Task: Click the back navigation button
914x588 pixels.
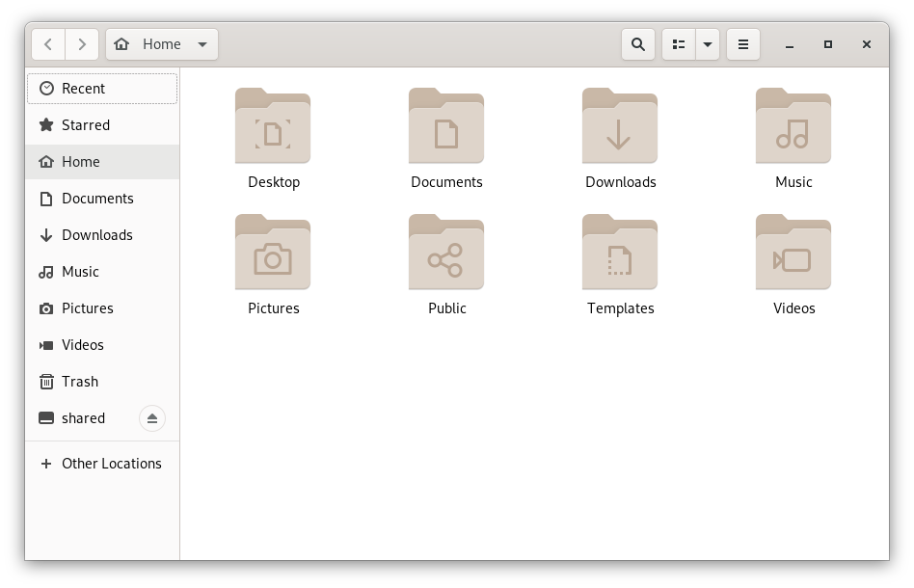Action: pos(48,43)
